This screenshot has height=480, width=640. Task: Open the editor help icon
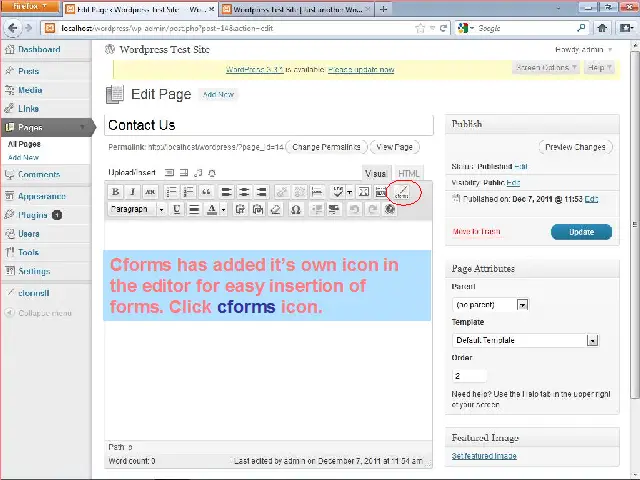(x=390, y=209)
